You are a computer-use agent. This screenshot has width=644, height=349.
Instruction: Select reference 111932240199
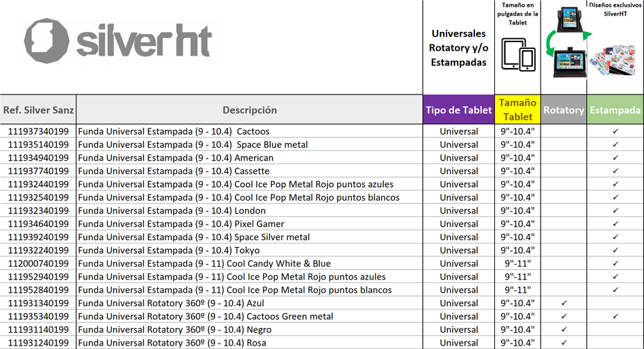click(x=38, y=250)
